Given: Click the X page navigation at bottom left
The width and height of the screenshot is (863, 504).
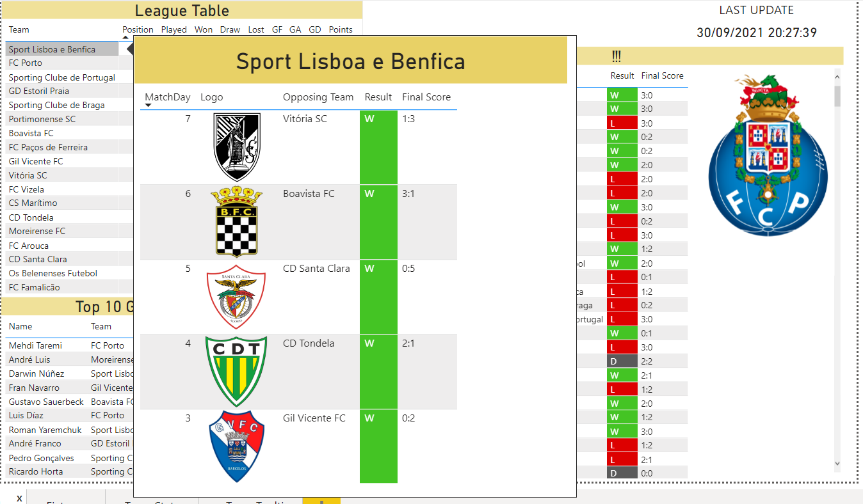Looking at the screenshot, I should [19, 498].
